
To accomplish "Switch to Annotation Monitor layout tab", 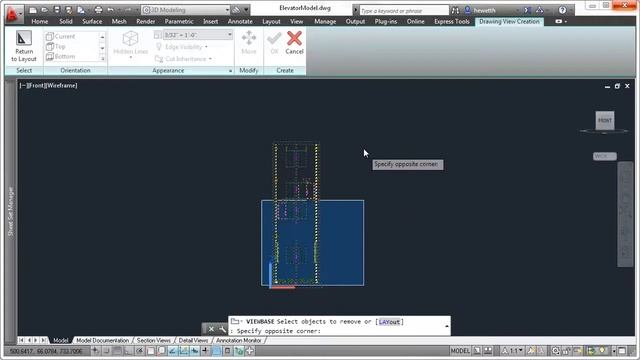I will [x=239, y=340].
